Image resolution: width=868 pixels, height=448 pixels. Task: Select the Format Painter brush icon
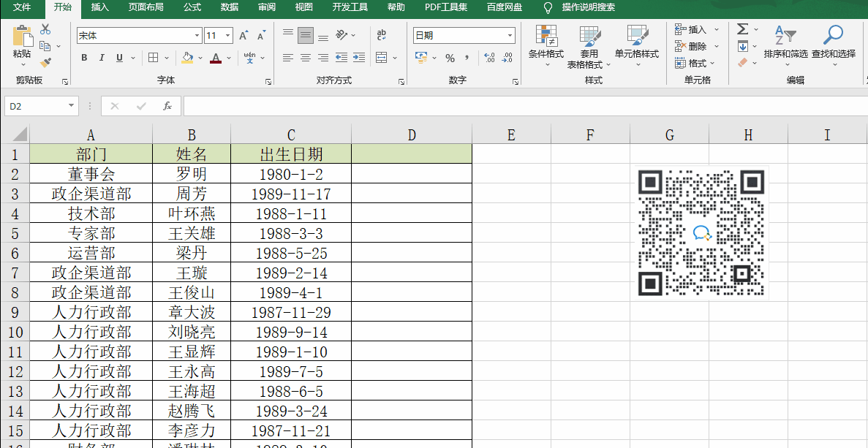tap(45, 63)
